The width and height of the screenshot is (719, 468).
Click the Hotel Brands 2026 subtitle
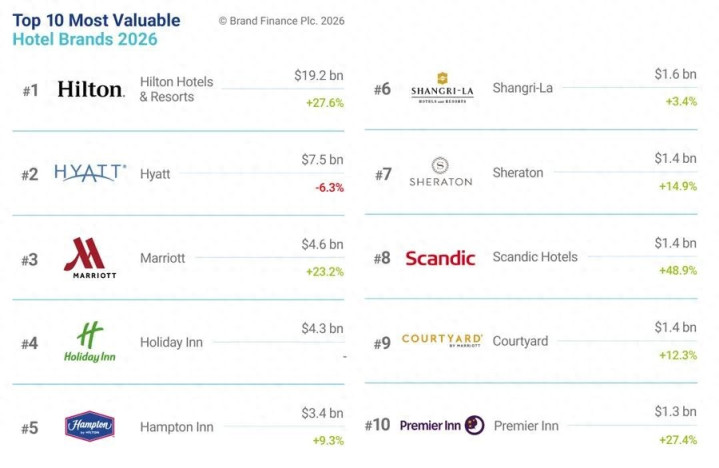(85, 39)
